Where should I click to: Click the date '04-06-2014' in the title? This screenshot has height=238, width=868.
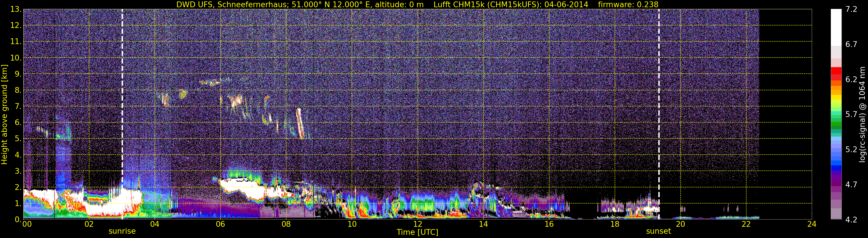tap(566, 4)
